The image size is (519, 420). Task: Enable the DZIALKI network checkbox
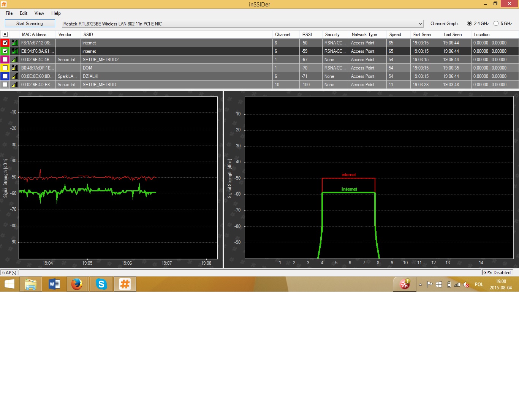click(x=5, y=76)
